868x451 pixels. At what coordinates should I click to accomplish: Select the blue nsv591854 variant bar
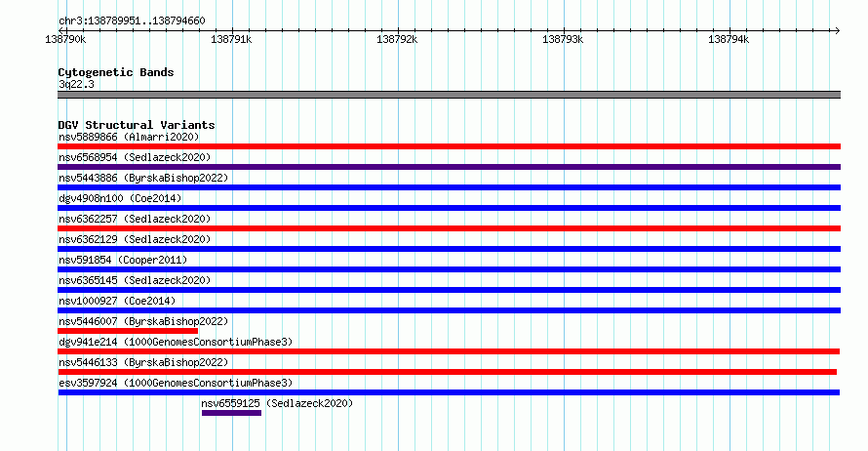[x=449, y=269]
